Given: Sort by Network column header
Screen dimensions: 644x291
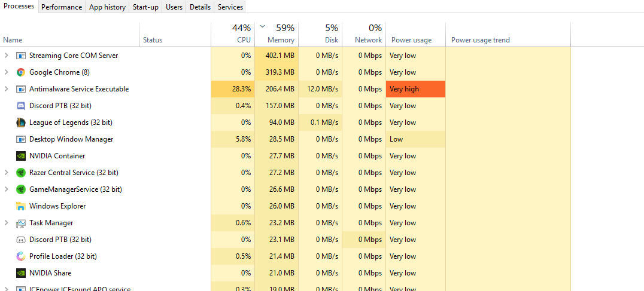Looking at the screenshot, I should 364,35.
